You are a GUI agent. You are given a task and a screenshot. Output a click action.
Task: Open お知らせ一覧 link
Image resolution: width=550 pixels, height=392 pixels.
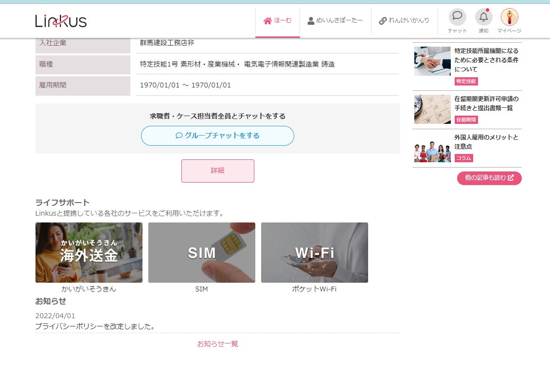pos(217,343)
